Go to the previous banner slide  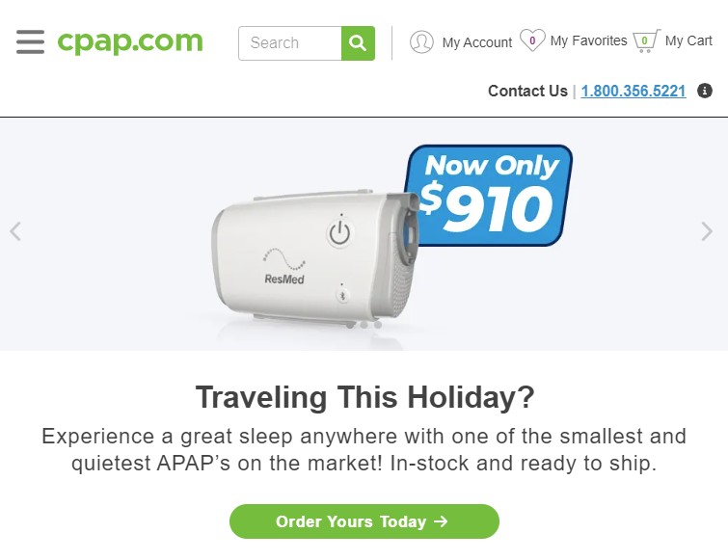pos(15,231)
